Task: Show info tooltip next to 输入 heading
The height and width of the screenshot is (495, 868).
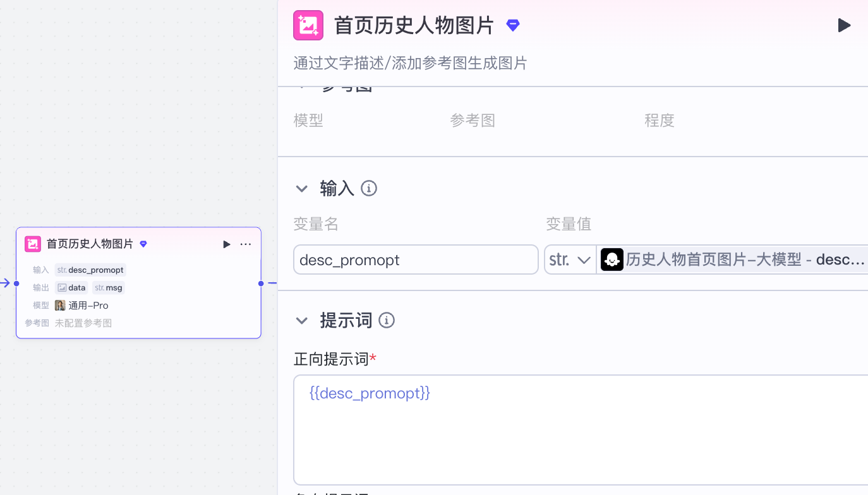Action: [x=368, y=188]
